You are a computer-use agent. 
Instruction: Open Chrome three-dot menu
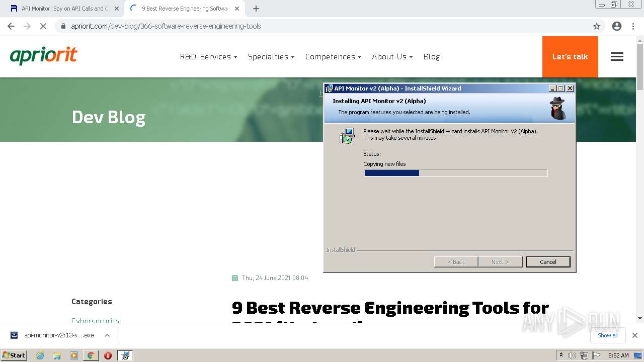click(633, 26)
